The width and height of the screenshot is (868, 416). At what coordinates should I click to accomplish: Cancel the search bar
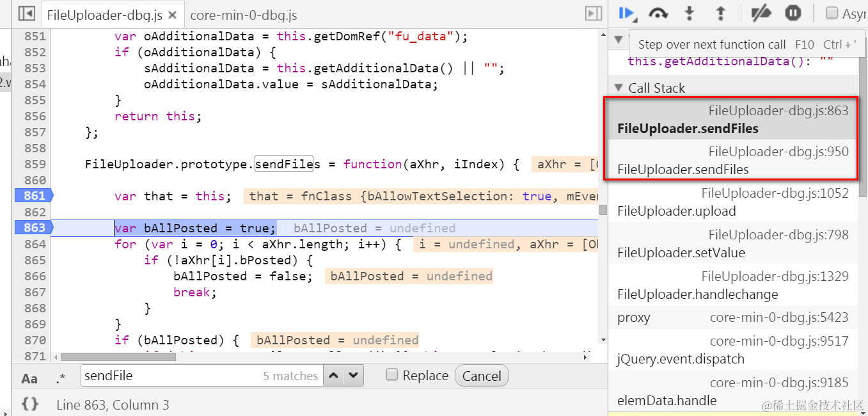click(482, 376)
